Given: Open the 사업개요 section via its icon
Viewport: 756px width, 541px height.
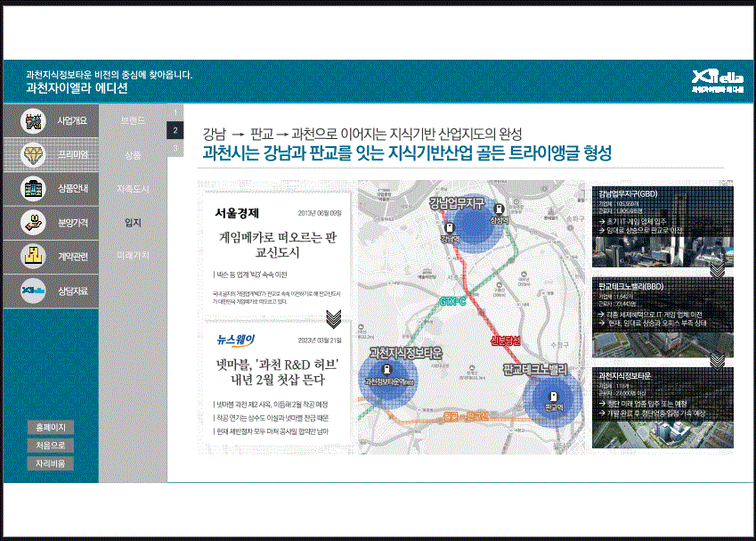Looking at the screenshot, I should (x=33, y=120).
